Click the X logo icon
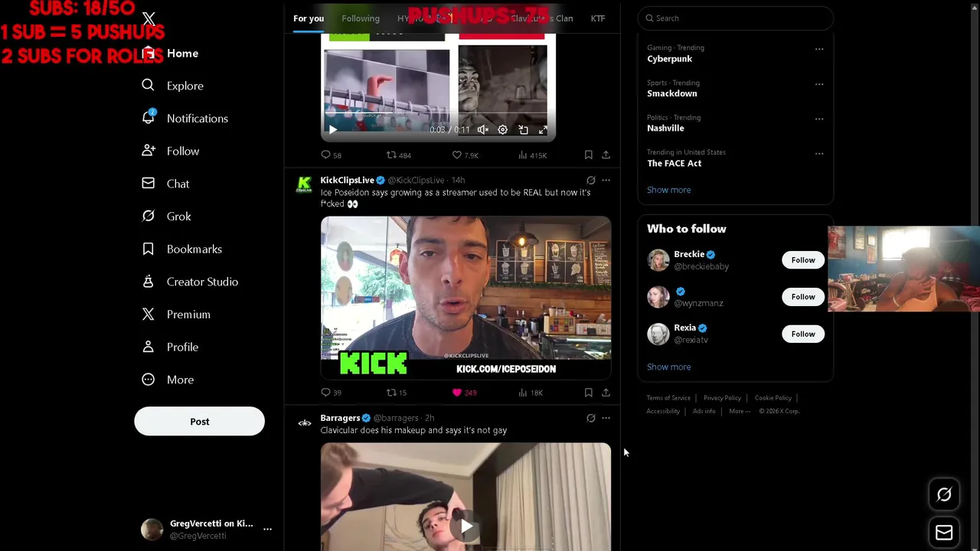This screenshot has width=980, height=551. [149, 18]
